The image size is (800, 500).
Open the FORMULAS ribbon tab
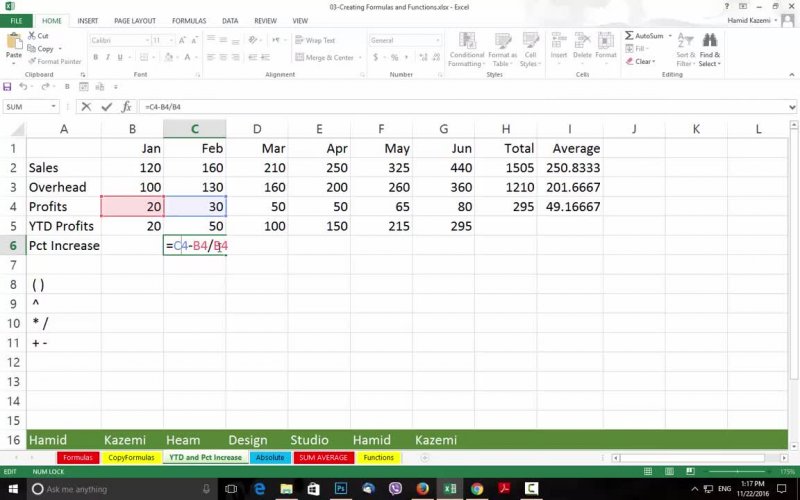click(x=189, y=20)
